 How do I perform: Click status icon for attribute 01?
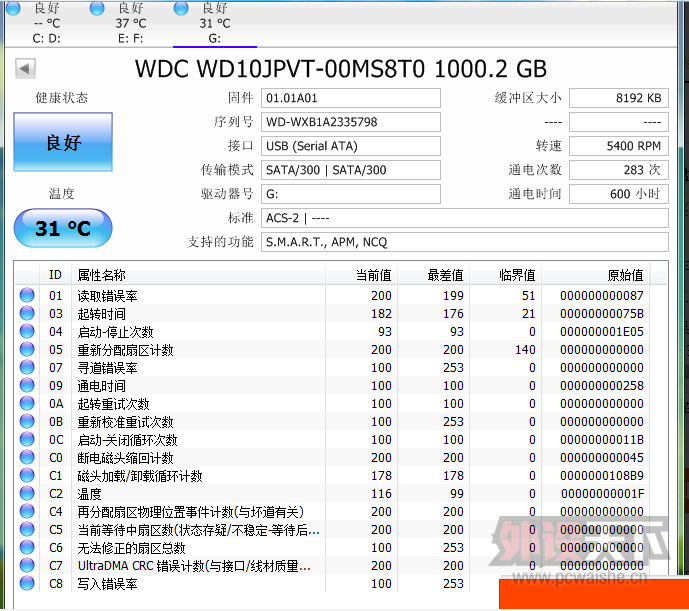(x=27, y=295)
